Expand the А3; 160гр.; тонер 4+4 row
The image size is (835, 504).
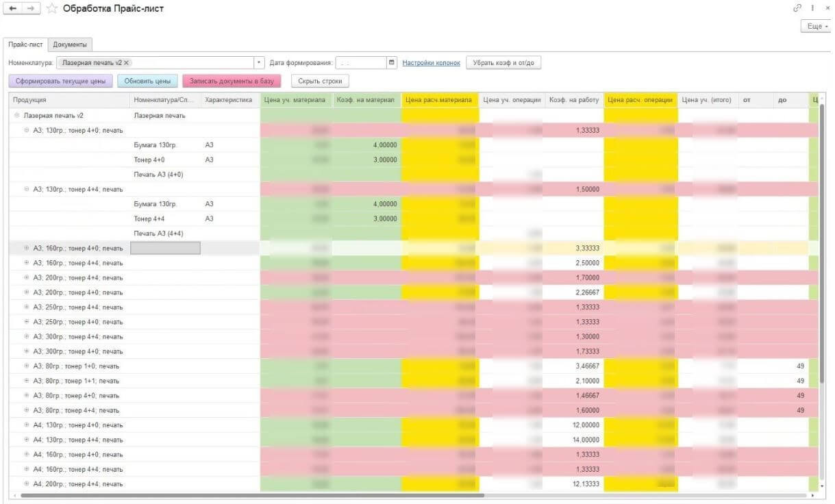[x=27, y=263]
